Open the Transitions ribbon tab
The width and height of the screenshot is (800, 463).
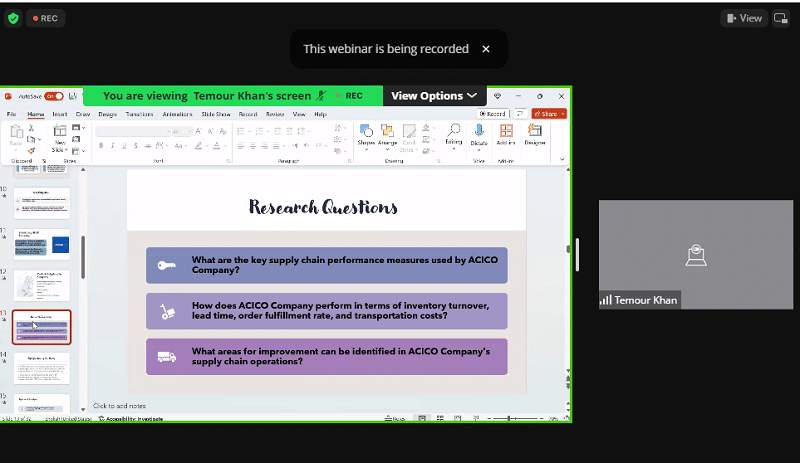click(x=139, y=114)
